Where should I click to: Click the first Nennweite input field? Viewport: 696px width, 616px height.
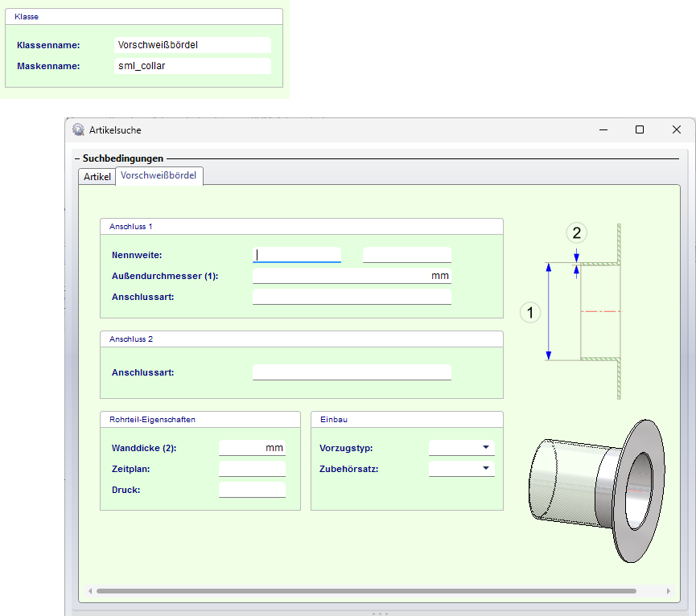coord(297,255)
